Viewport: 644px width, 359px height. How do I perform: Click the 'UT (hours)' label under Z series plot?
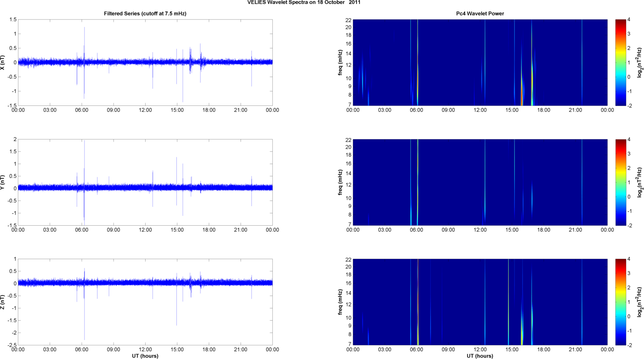click(x=145, y=356)
